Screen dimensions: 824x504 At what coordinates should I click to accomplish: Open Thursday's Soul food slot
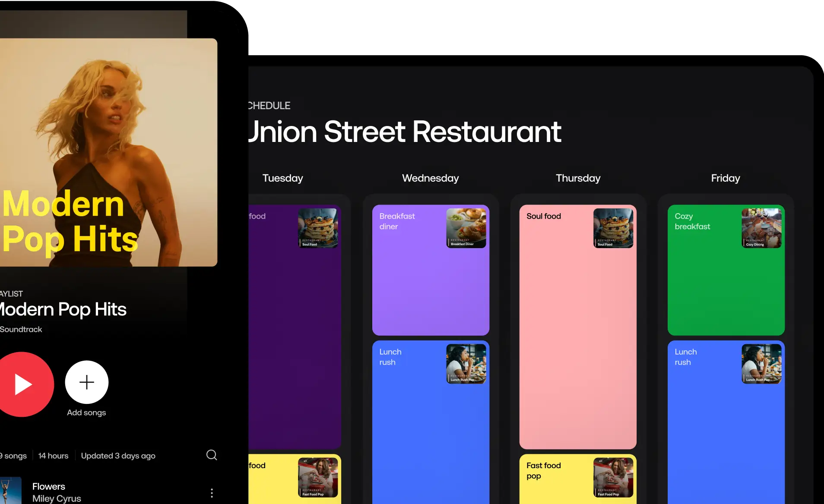pos(578,327)
